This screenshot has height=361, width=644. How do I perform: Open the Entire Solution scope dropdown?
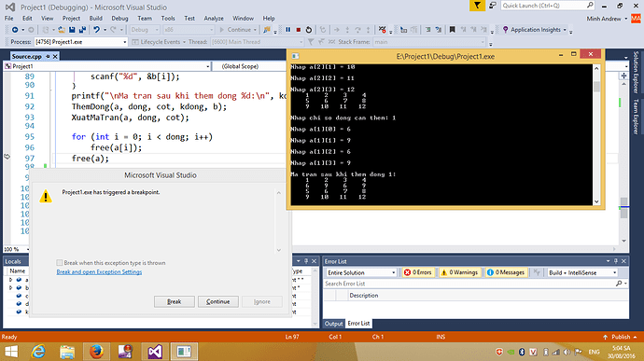(361, 272)
